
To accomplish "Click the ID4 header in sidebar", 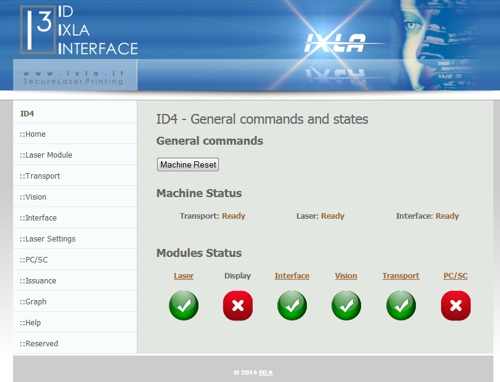I will click(27, 114).
